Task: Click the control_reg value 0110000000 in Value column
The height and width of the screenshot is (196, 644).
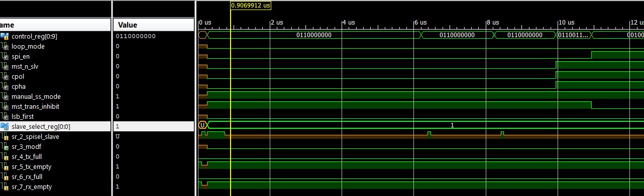Action: pos(136,36)
